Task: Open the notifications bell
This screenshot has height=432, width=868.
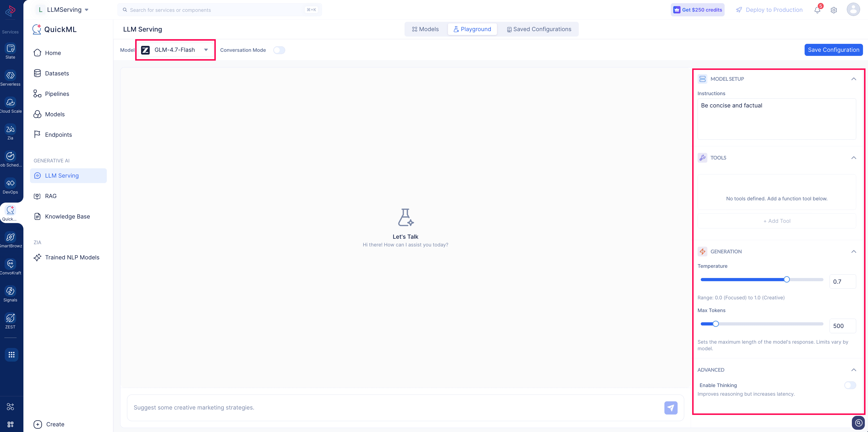Action: coord(818,10)
